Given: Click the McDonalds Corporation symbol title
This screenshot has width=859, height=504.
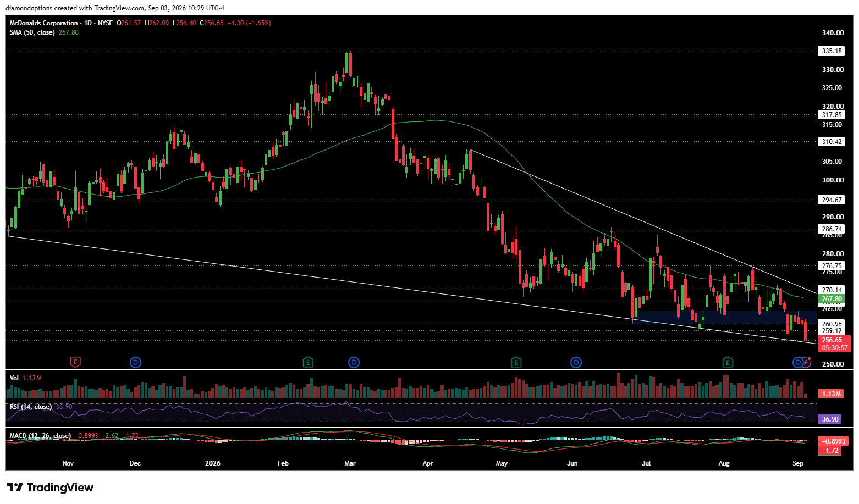Looking at the screenshot, I should [43, 23].
